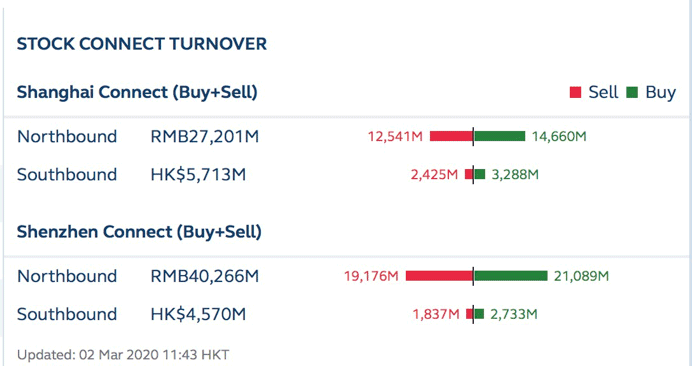Image resolution: width=692 pixels, height=366 pixels.
Task: Click the 'Buy' legend label
Action: (x=660, y=92)
